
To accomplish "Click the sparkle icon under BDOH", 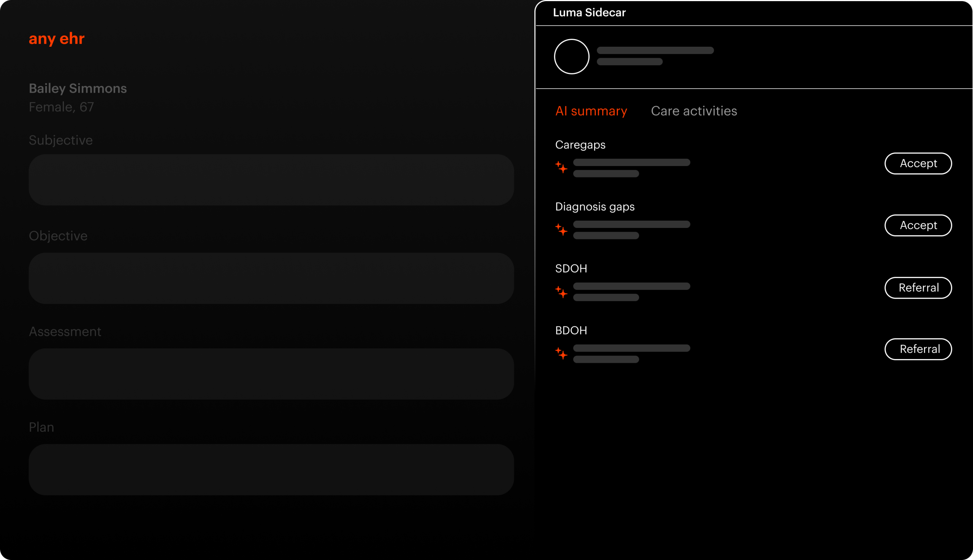I will [561, 353].
